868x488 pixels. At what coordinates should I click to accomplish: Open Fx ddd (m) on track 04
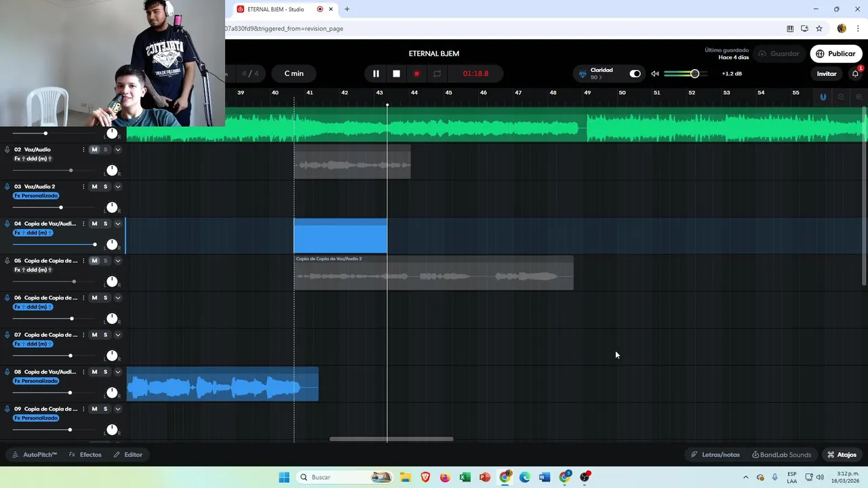tap(33, 232)
